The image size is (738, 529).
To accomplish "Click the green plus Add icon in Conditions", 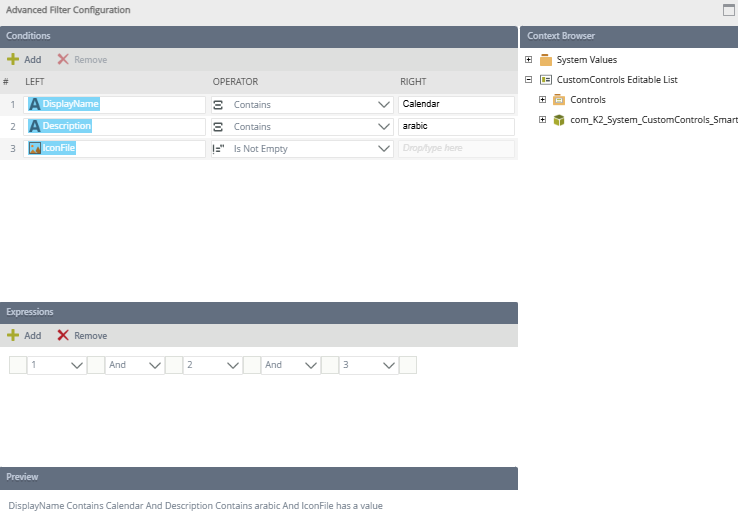I will (13, 59).
